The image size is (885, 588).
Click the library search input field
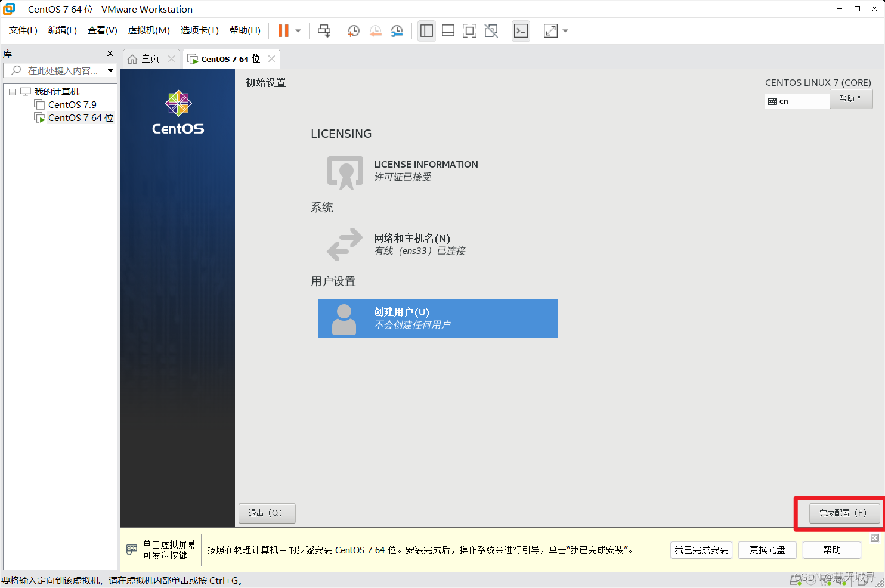[55, 70]
